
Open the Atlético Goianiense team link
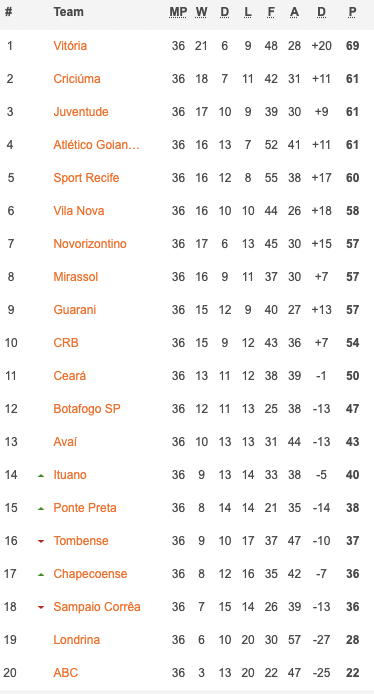tap(96, 145)
